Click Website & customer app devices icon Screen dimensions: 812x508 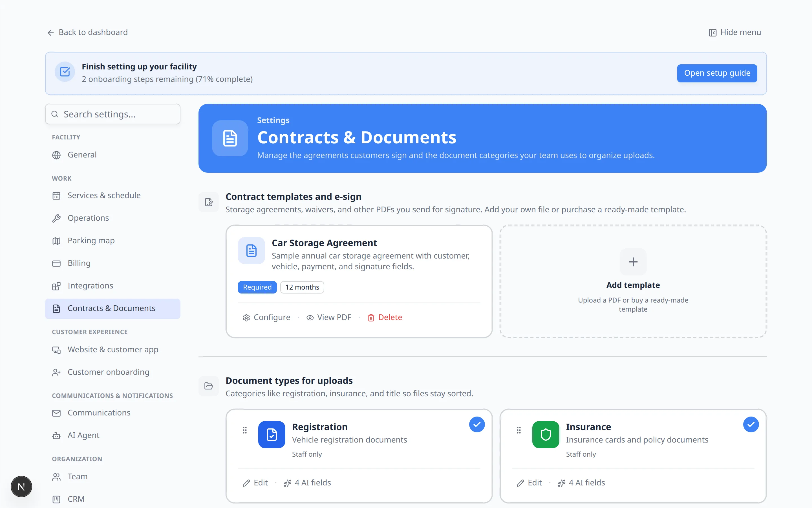pos(56,350)
